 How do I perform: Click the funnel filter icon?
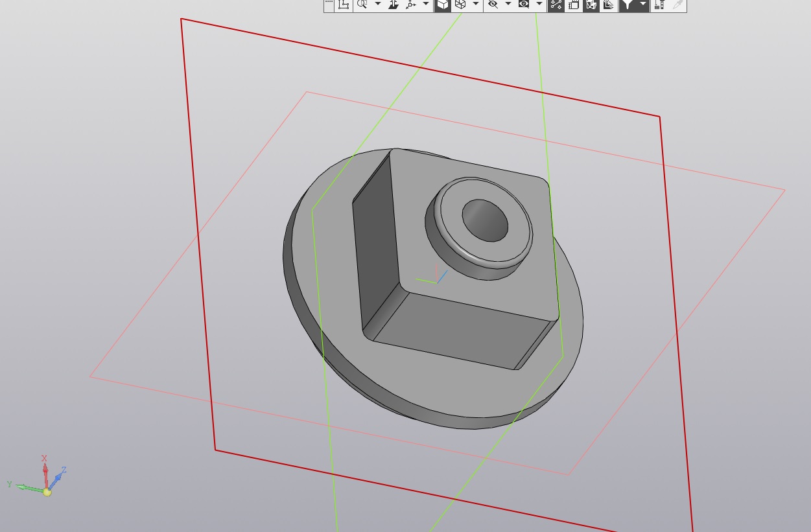[627, 5]
